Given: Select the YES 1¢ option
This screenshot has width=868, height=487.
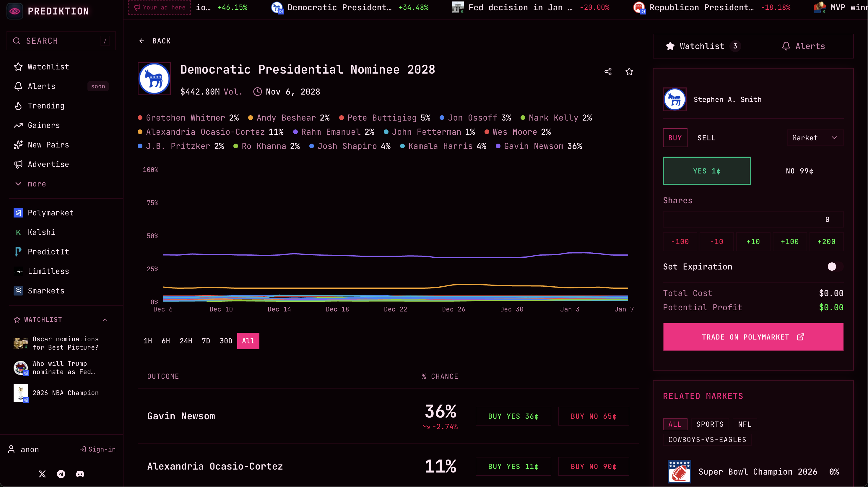Looking at the screenshot, I should tap(707, 171).
